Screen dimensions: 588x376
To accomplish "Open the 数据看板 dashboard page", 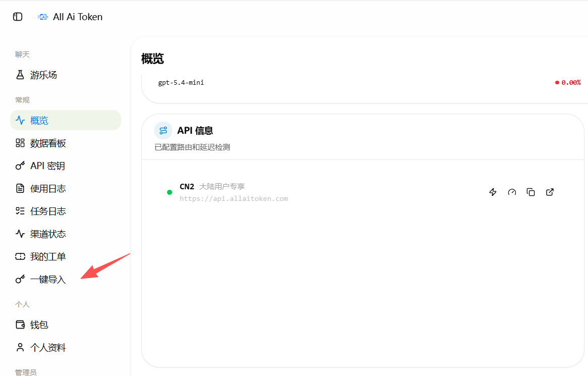I will tap(66, 143).
